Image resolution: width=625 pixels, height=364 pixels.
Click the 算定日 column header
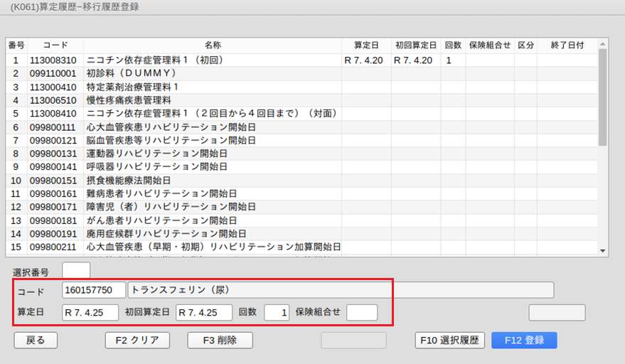365,45
